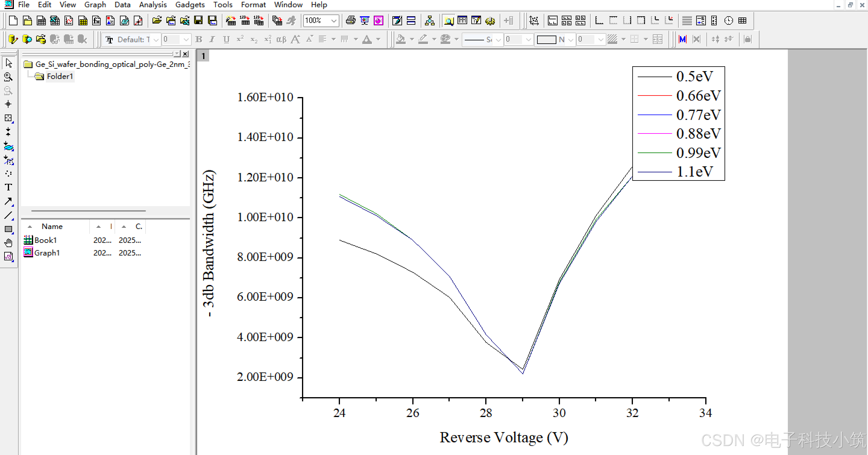Select the Text tool
Image resolution: width=868 pixels, height=455 pixels.
pos(8,187)
